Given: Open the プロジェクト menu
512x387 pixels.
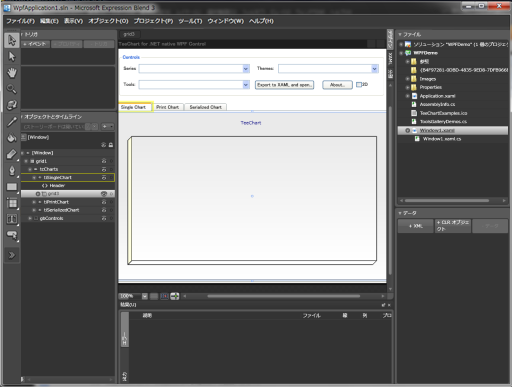Looking at the screenshot, I should (x=153, y=21).
